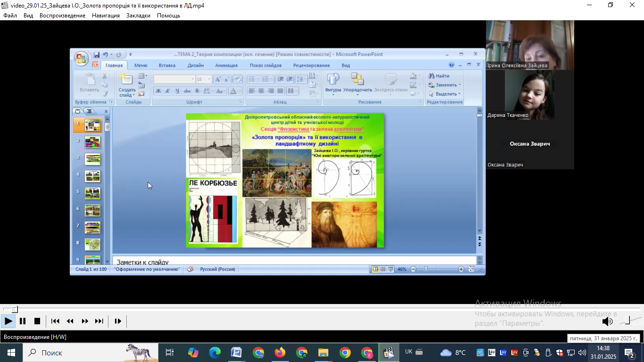The image size is (644, 362).
Task: Open the Закладки menu
Action: (x=138, y=16)
